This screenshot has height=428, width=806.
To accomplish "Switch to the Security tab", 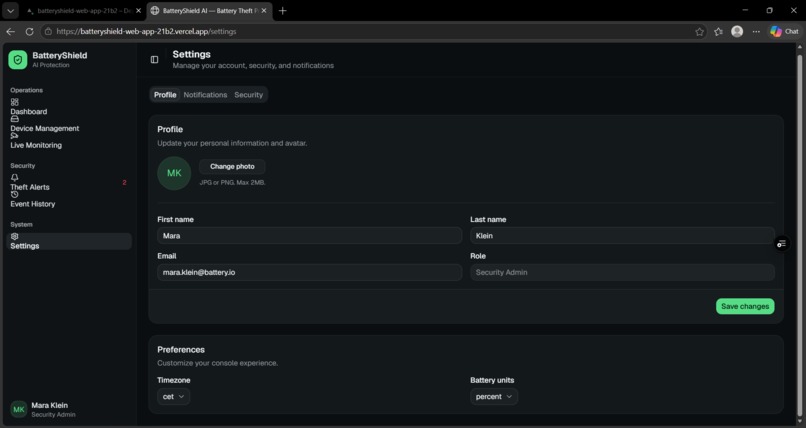I will [248, 95].
